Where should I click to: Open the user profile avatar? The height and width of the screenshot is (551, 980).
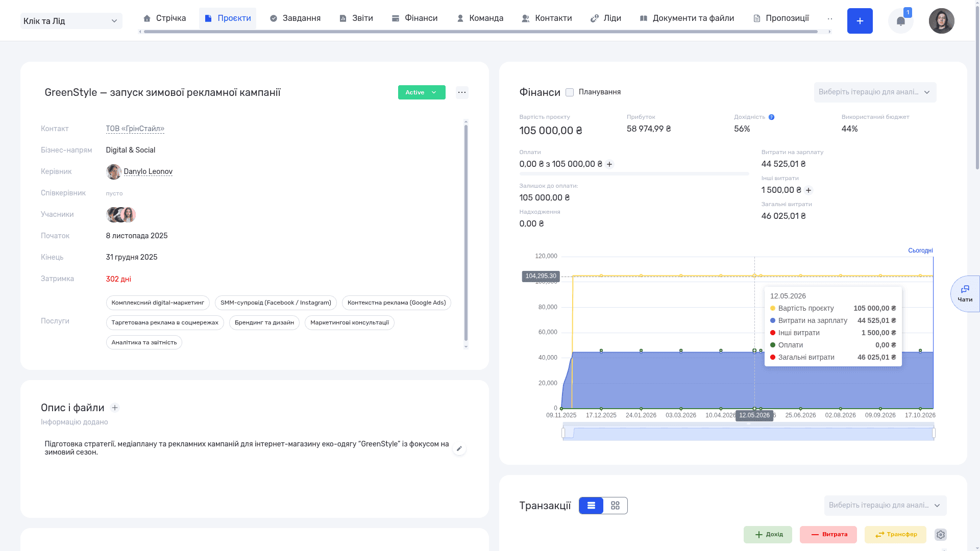(942, 21)
